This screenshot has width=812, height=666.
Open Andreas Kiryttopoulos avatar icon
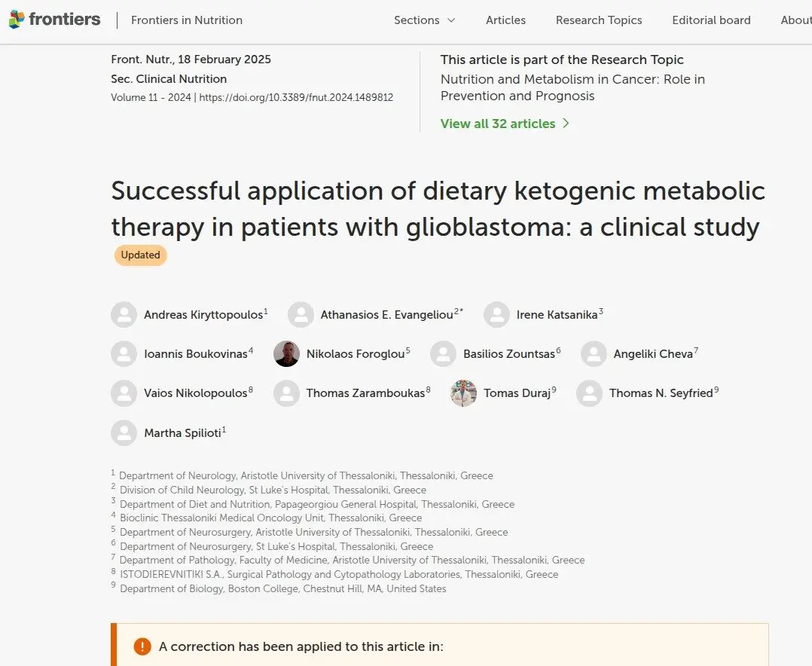[124, 315]
